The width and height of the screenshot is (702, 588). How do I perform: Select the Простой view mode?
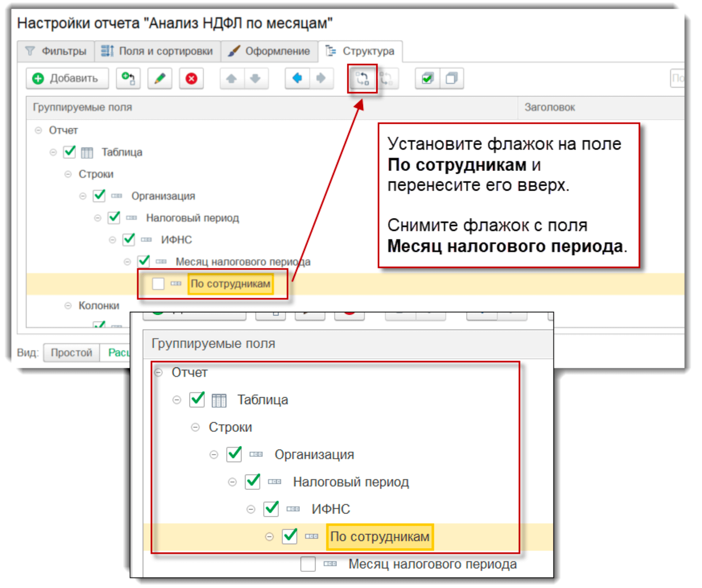point(72,352)
